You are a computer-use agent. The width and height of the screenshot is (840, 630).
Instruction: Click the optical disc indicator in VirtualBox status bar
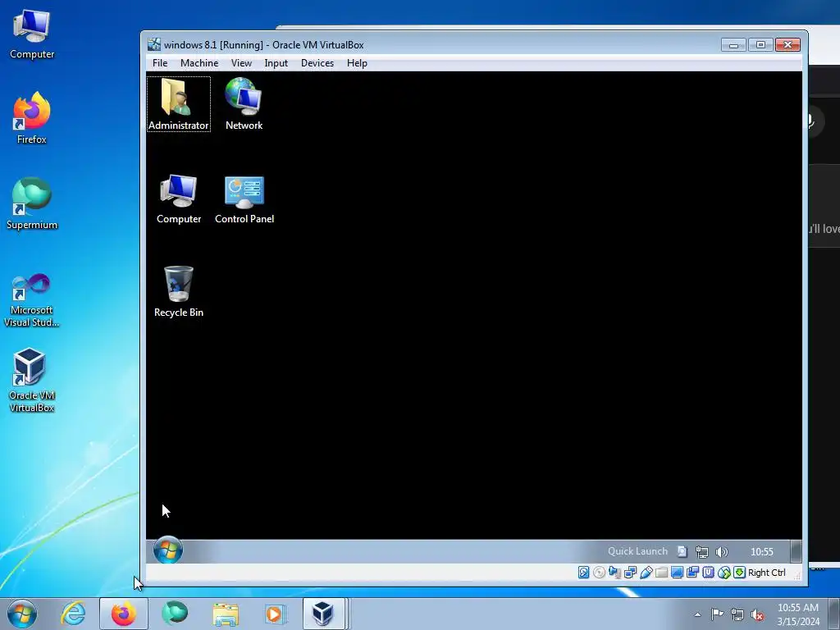tap(599, 572)
